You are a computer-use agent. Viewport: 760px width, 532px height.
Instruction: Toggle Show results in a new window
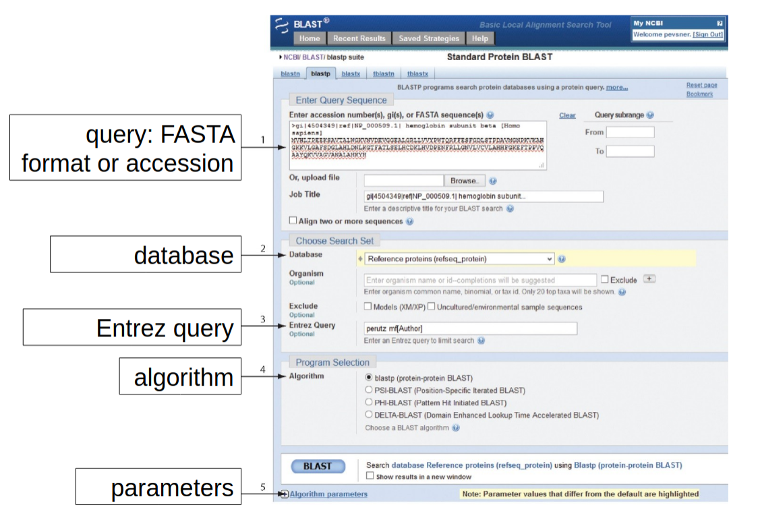point(370,476)
